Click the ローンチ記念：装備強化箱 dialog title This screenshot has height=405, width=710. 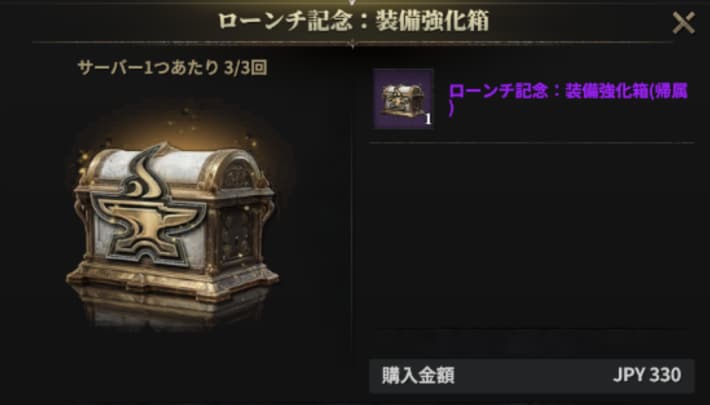(353, 21)
